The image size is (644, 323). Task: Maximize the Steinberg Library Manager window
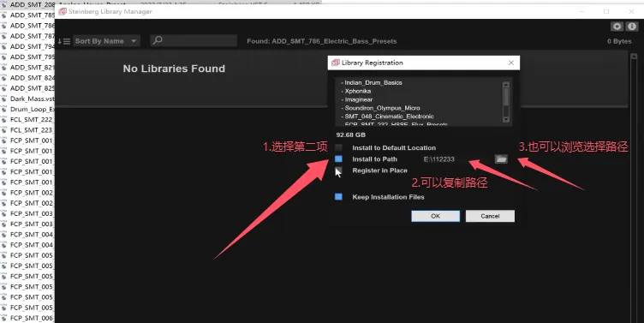coord(606,11)
